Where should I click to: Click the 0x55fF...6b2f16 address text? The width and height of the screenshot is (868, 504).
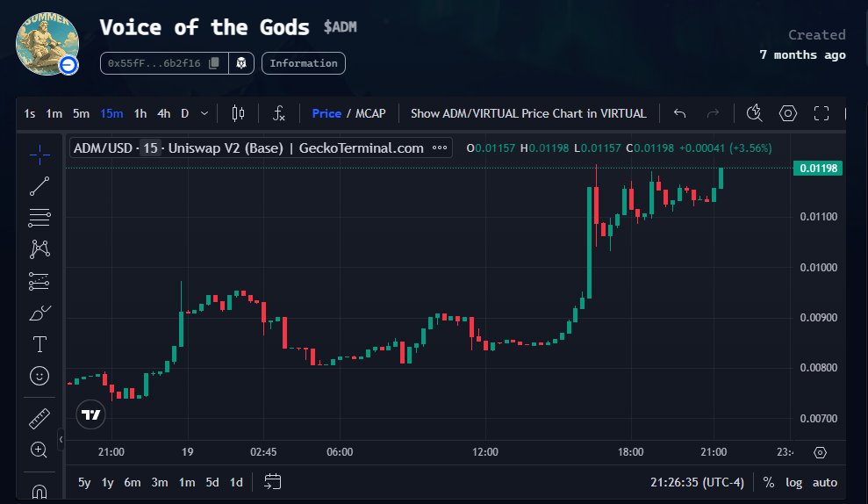pyautogui.click(x=154, y=63)
